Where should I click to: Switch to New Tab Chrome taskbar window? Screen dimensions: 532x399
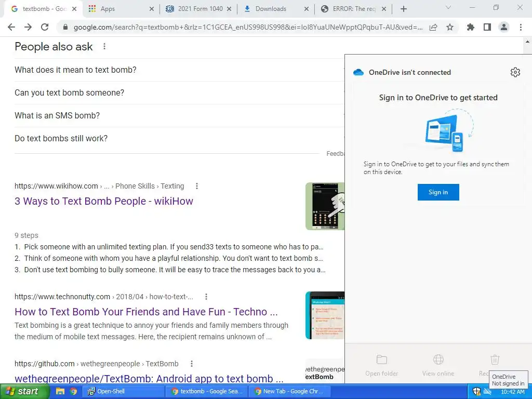(289, 391)
